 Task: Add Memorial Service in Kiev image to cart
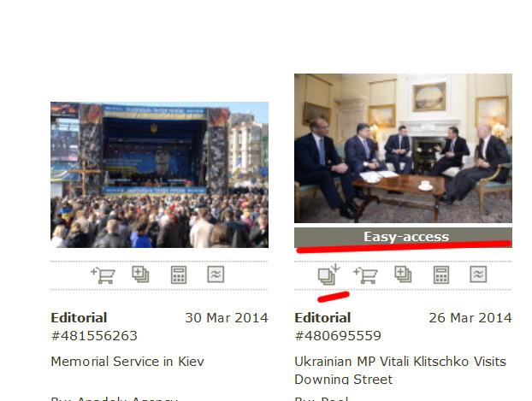point(103,275)
